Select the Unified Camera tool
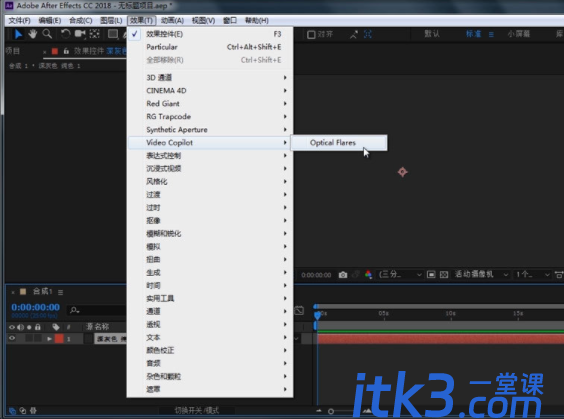564x419 pixels. 80,34
